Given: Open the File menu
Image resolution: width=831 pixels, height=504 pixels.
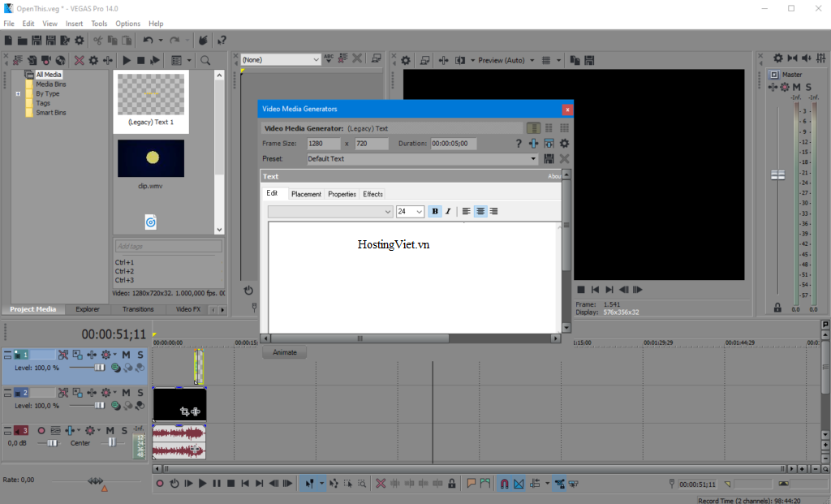Looking at the screenshot, I should (x=9, y=24).
